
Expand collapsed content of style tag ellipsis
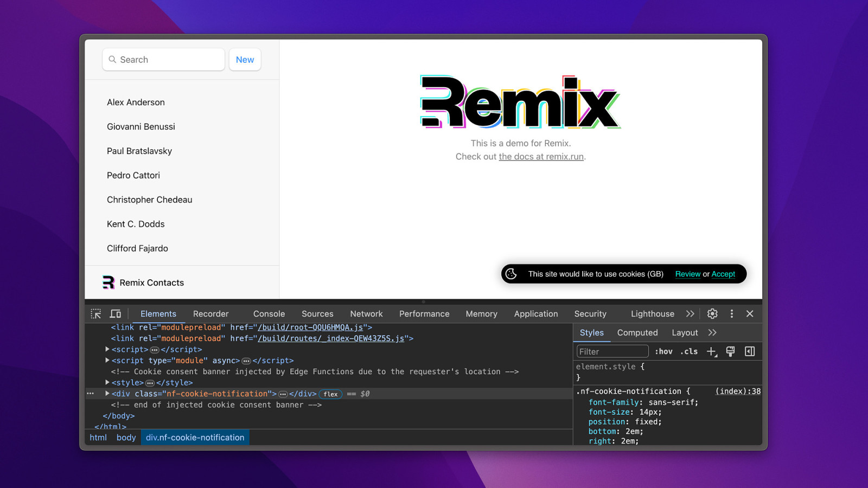pyautogui.click(x=150, y=383)
